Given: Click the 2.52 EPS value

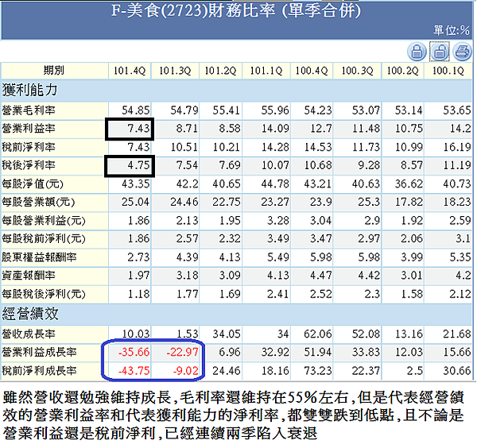Looking at the screenshot, I should click(x=320, y=294).
